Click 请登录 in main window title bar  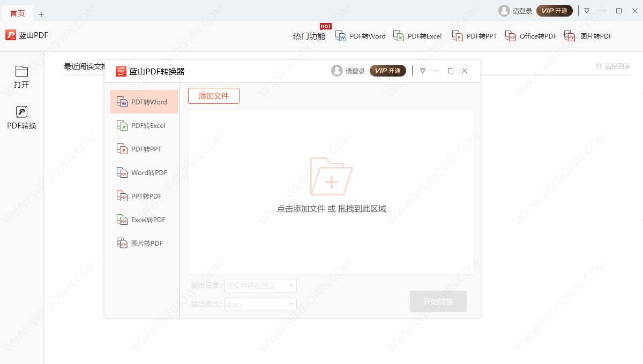[x=522, y=11]
